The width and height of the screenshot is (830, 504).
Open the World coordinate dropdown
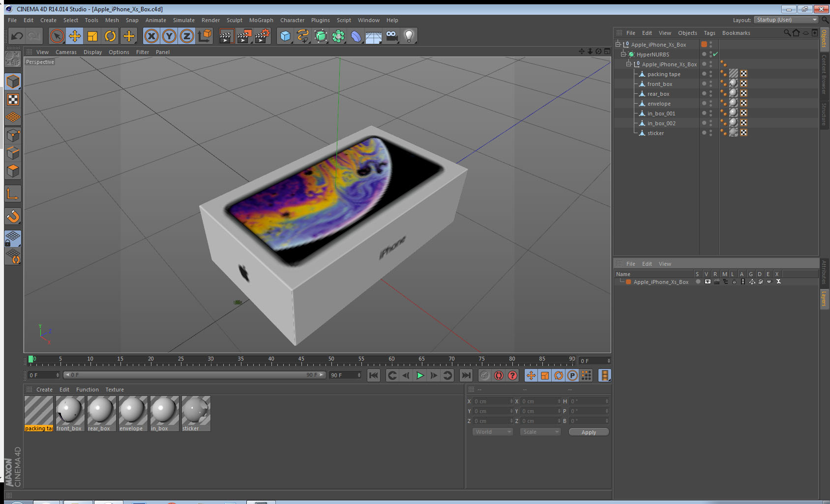(493, 432)
